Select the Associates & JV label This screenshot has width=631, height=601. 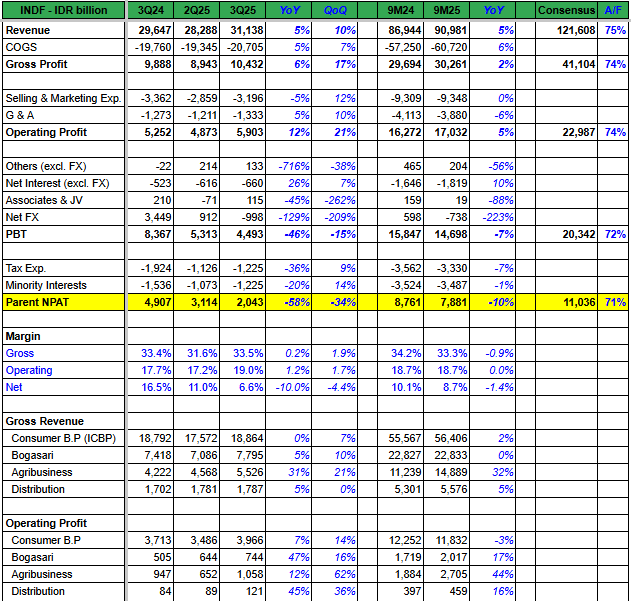(x=44, y=200)
